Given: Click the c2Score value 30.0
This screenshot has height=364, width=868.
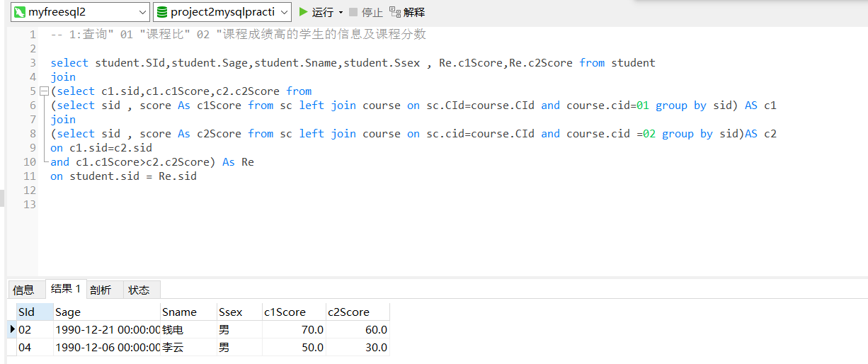Looking at the screenshot, I should tap(358, 347).
